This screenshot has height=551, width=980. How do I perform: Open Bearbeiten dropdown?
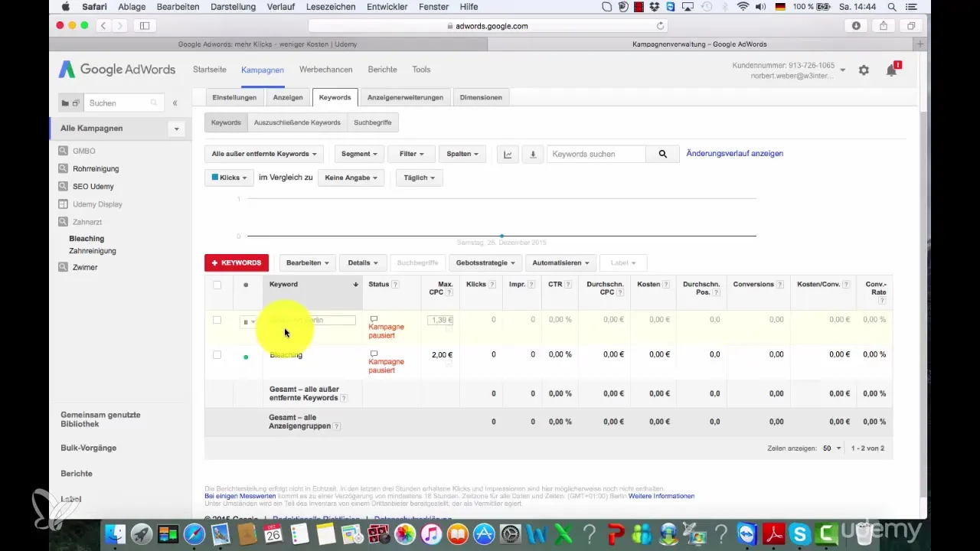tap(307, 262)
